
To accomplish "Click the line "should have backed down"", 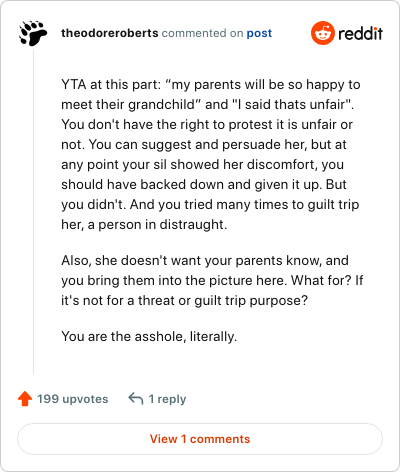I will pyautogui.click(x=204, y=184).
